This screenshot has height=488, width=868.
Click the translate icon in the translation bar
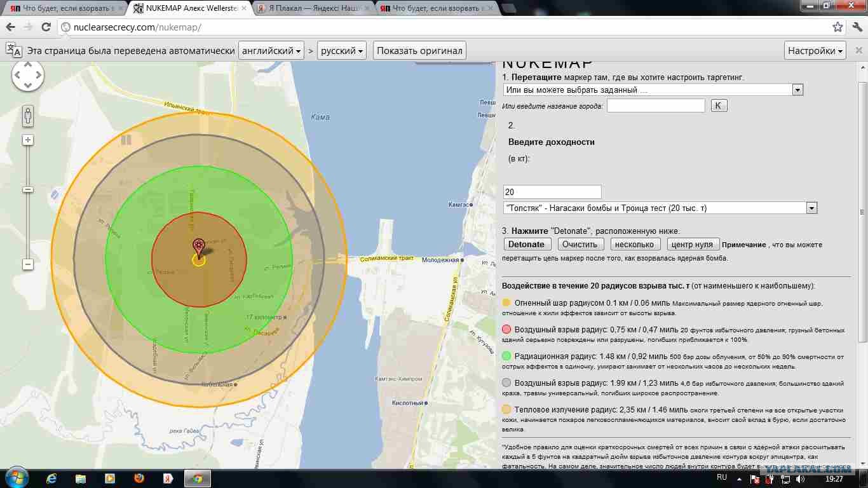[x=13, y=50]
